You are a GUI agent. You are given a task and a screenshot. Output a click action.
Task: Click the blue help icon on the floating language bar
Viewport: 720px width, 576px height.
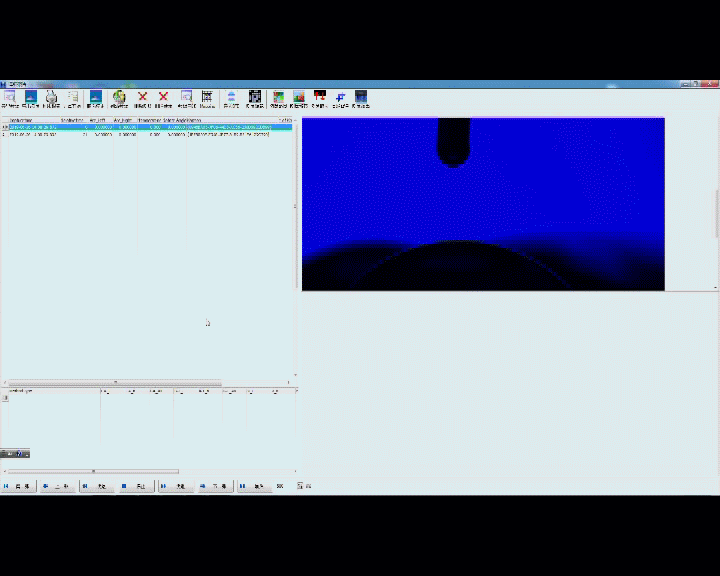pyautogui.click(x=19, y=454)
